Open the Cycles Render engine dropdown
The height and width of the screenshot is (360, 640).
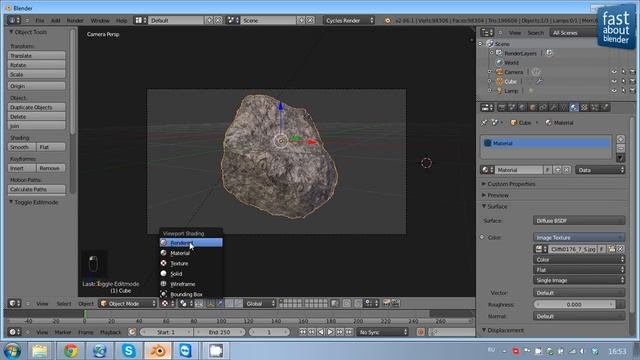[x=349, y=20]
